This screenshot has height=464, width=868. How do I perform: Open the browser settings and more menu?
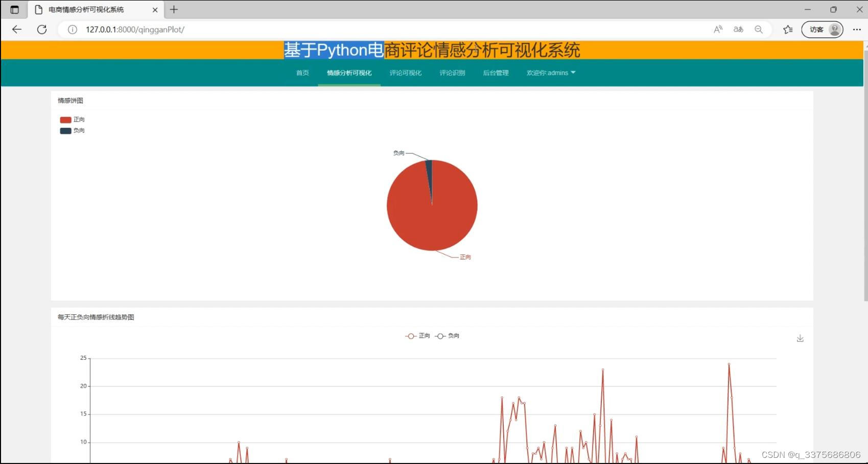[x=857, y=30]
